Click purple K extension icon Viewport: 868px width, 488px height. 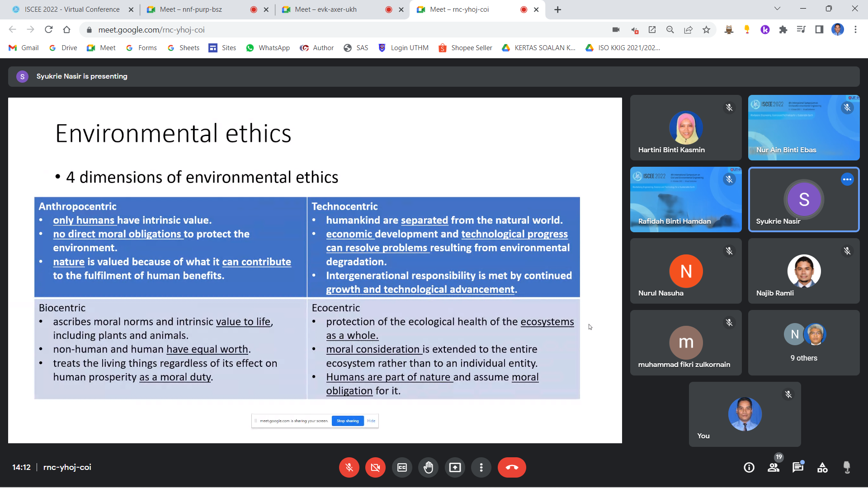(765, 29)
